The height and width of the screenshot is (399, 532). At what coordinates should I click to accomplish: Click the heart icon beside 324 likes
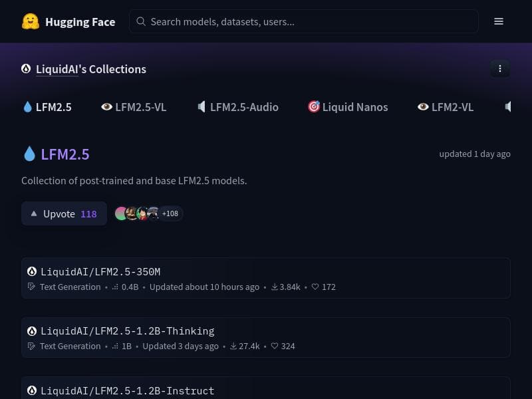click(x=275, y=346)
